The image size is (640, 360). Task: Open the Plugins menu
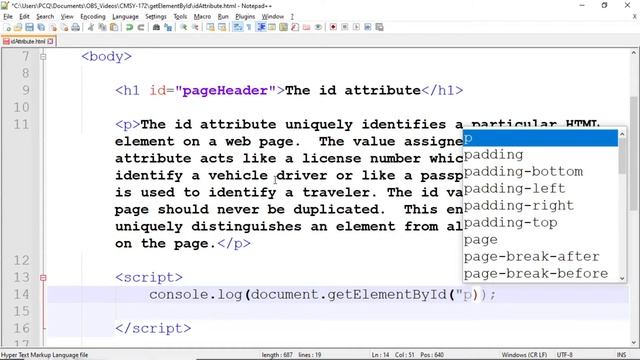point(245,17)
